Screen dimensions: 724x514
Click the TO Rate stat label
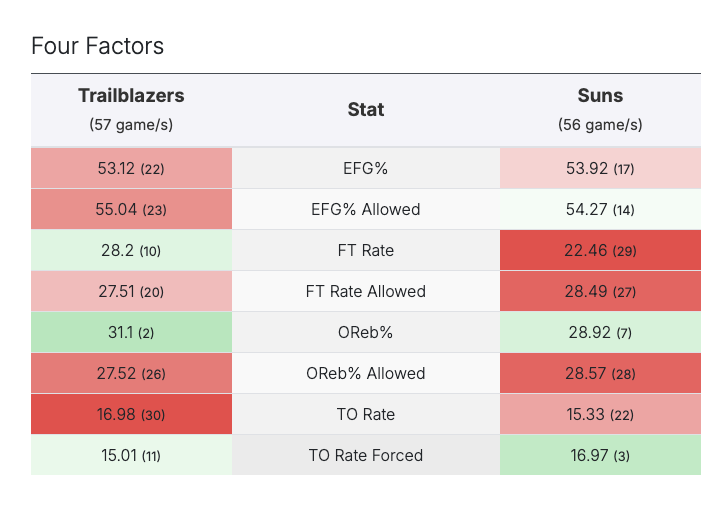(x=365, y=415)
